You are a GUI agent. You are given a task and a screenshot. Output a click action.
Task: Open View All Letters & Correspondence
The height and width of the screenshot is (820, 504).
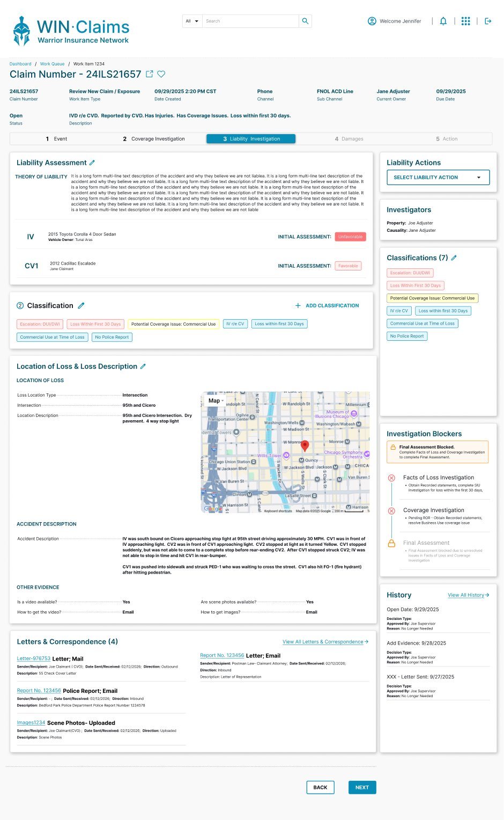pos(323,642)
